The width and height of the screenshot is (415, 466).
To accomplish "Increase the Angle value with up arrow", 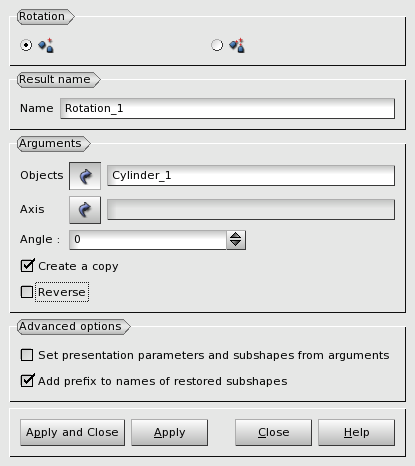I will tap(236, 236).
